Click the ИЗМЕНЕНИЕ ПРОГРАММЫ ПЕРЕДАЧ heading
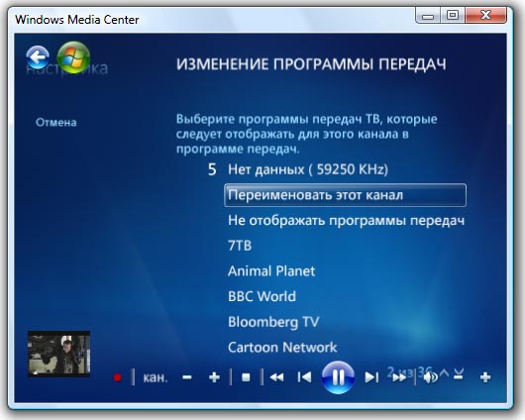The image size is (525, 420). click(311, 64)
